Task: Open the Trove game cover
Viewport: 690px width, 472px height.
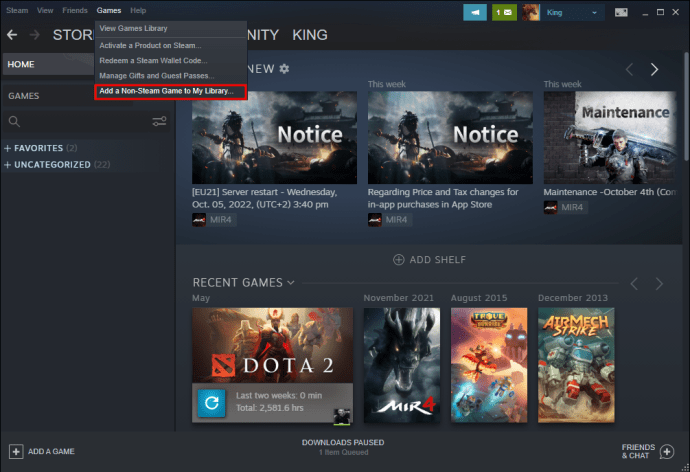Action: click(488, 365)
